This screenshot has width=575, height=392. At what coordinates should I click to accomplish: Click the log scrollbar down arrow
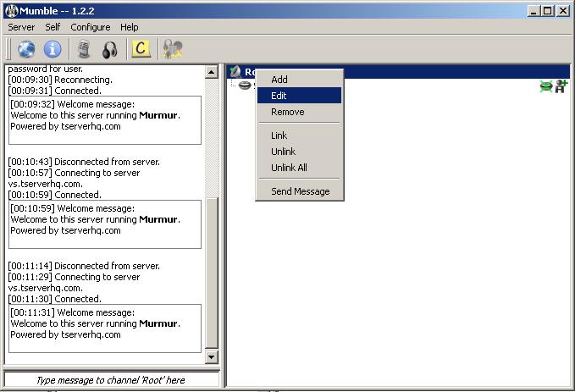tap(212, 356)
